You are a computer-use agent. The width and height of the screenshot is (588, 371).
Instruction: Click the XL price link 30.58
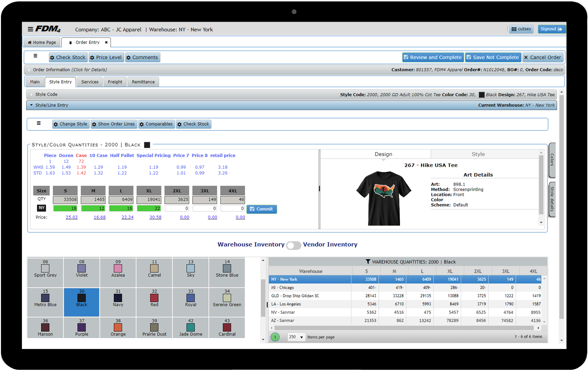(x=156, y=217)
